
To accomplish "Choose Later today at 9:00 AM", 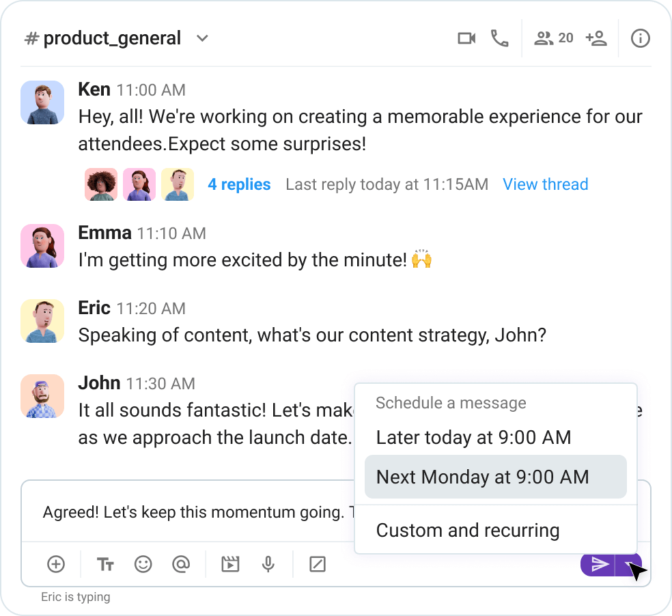I will (x=473, y=437).
